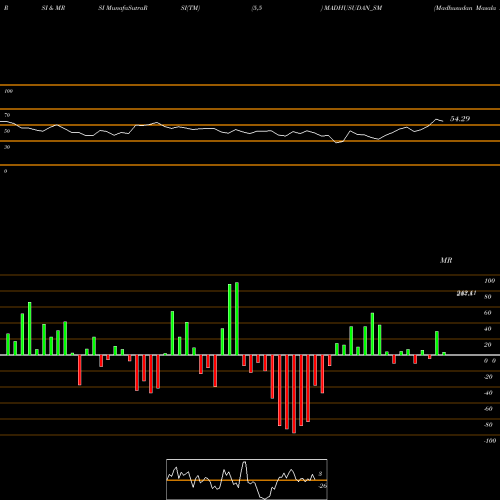Click the '40' label on MR axis
This screenshot has height=500, width=500.
point(488,329)
